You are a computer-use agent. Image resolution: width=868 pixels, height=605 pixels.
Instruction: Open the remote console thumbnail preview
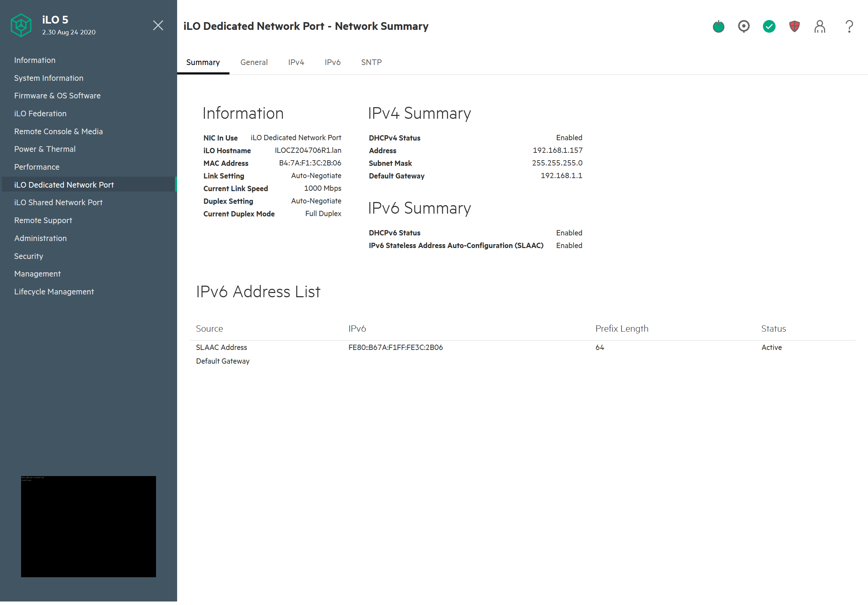pyautogui.click(x=89, y=526)
